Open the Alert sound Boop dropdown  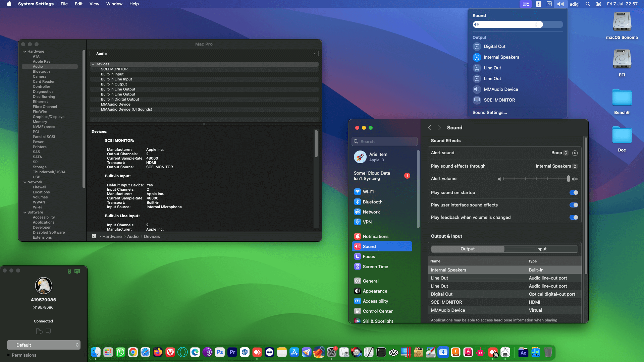pyautogui.click(x=560, y=153)
